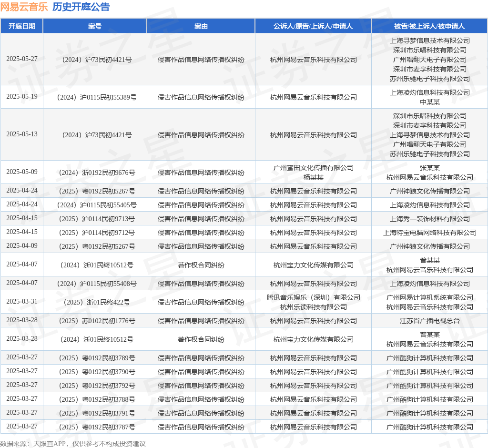Click case number (2025)粤0192民初3788号

pos(97,399)
